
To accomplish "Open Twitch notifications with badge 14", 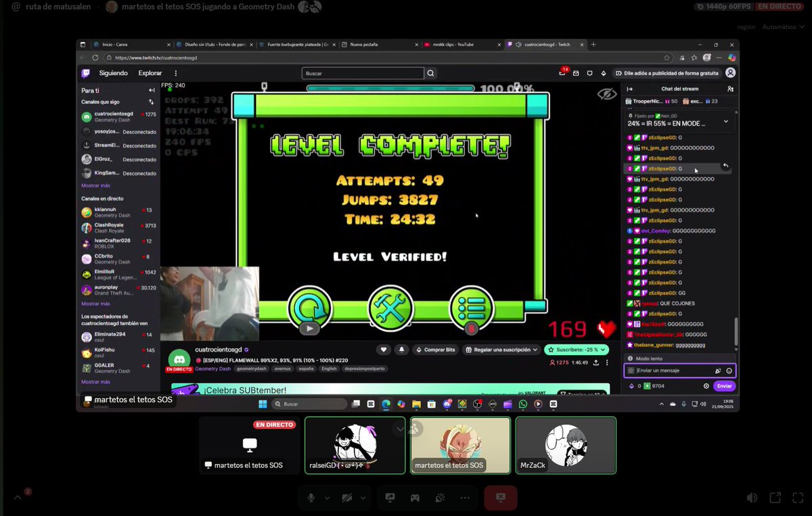I will click(563, 73).
